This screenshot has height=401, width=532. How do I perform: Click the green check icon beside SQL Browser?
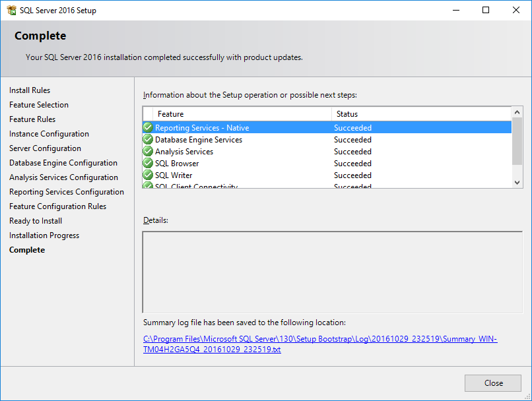click(148, 164)
